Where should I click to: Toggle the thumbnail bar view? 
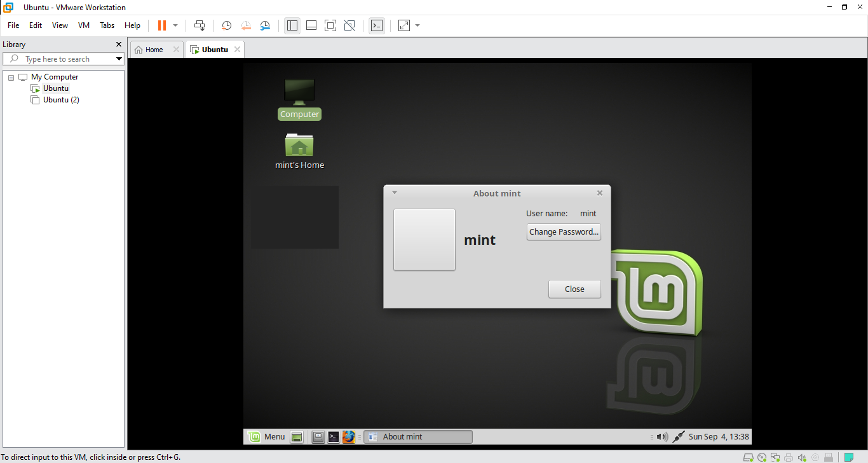(311, 25)
